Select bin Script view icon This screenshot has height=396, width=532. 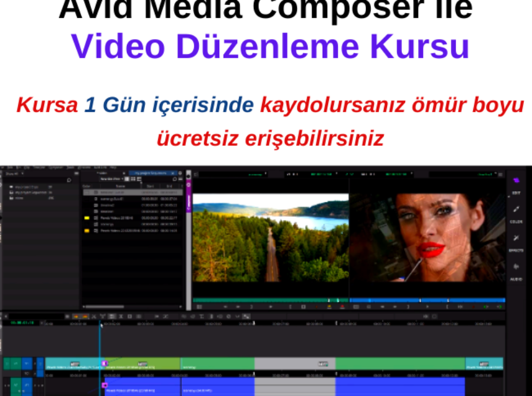139,179
